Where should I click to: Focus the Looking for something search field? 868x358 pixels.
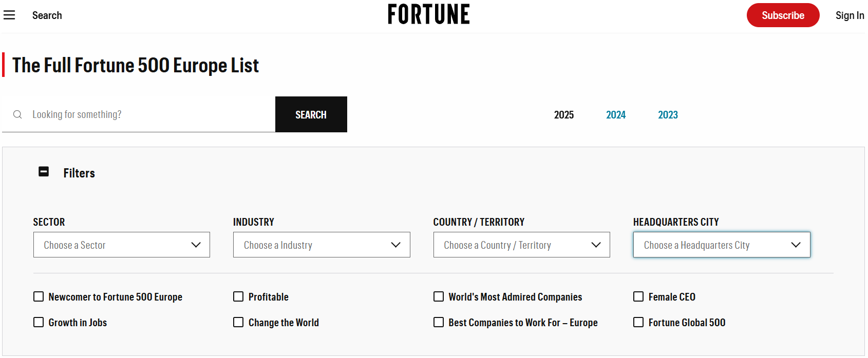click(x=149, y=114)
